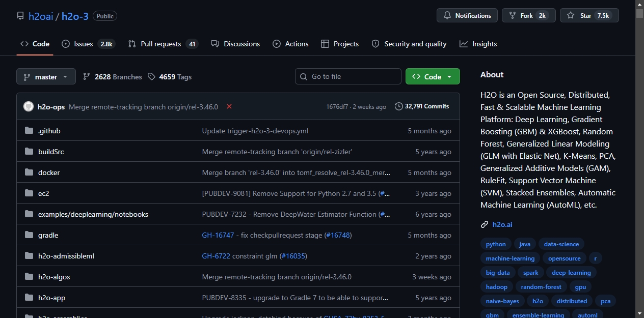Select the gpu topic tag

pos(580,287)
